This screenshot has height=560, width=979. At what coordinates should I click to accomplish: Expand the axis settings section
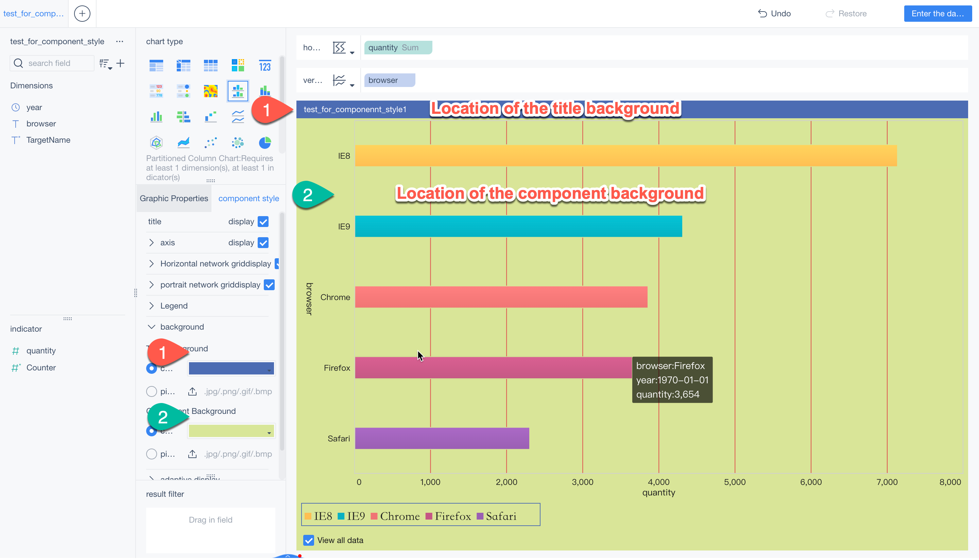pos(152,243)
